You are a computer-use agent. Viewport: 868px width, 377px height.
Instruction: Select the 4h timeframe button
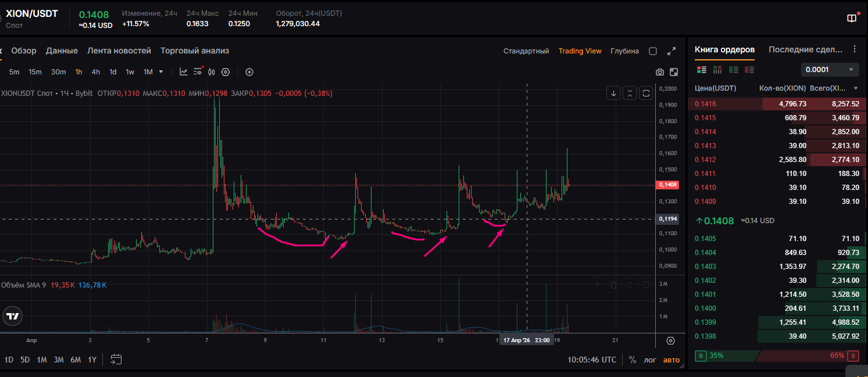96,72
